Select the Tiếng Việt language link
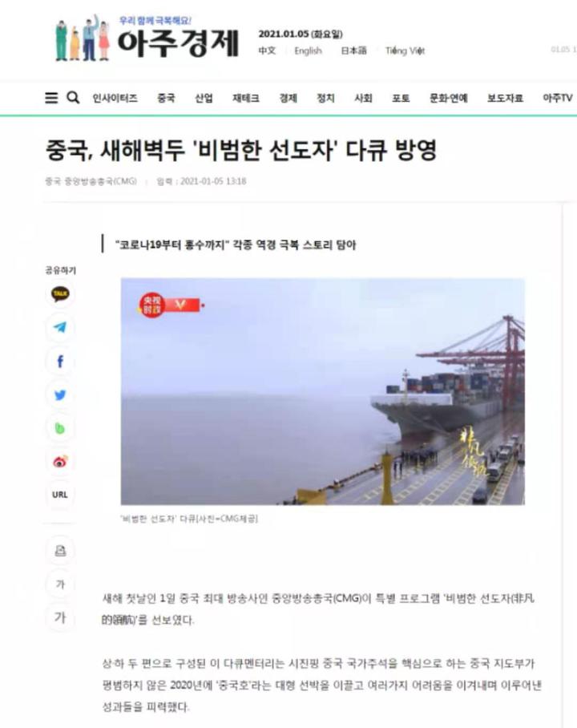The image size is (577, 728). (x=405, y=51)
